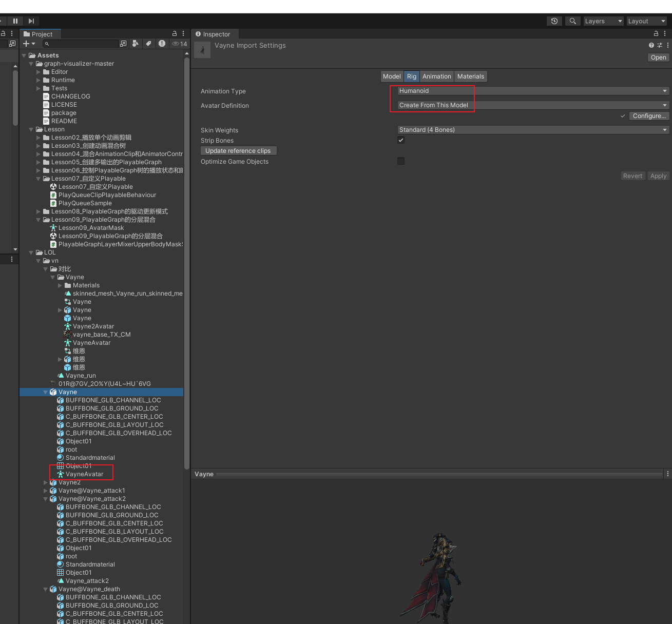Enable the Optimize Game Objects checkbox
This screenshot has height=624, width=672.
pyautogui.click(x=401, y=161)
